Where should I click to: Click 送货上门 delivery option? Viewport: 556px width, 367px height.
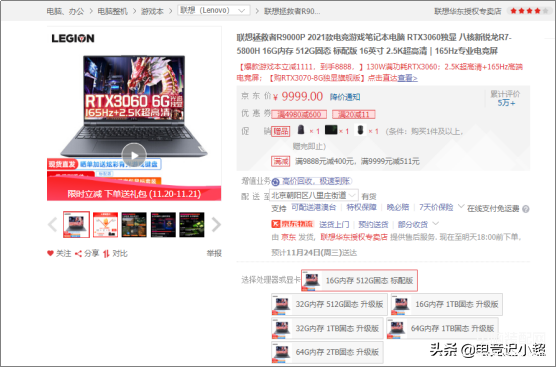tap(334, 224)
